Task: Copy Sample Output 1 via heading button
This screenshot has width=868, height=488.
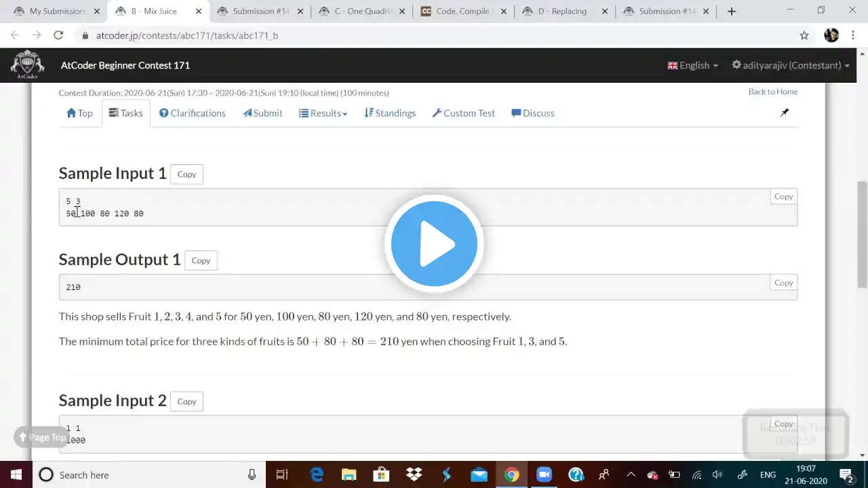Action: [201, 260]
